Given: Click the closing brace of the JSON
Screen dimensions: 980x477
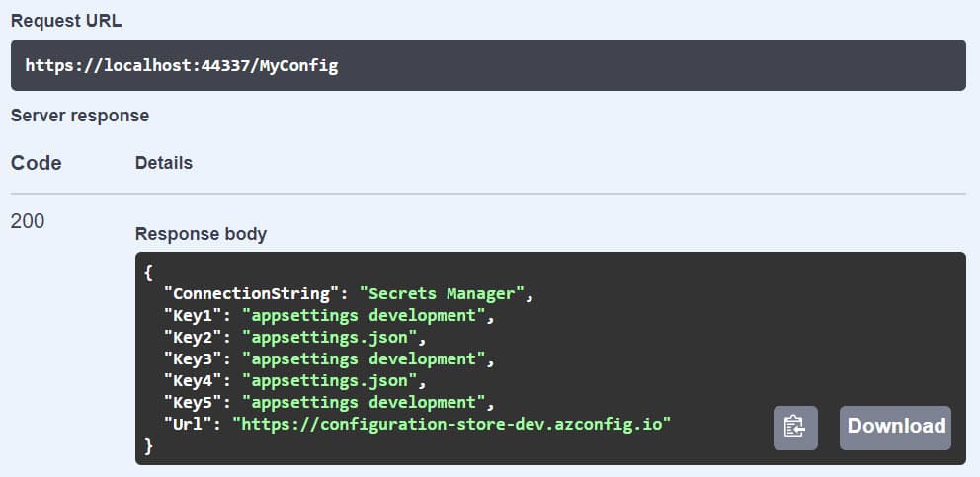Looking at the screenshot, I should pyautogui.click(x=148, y=446).
